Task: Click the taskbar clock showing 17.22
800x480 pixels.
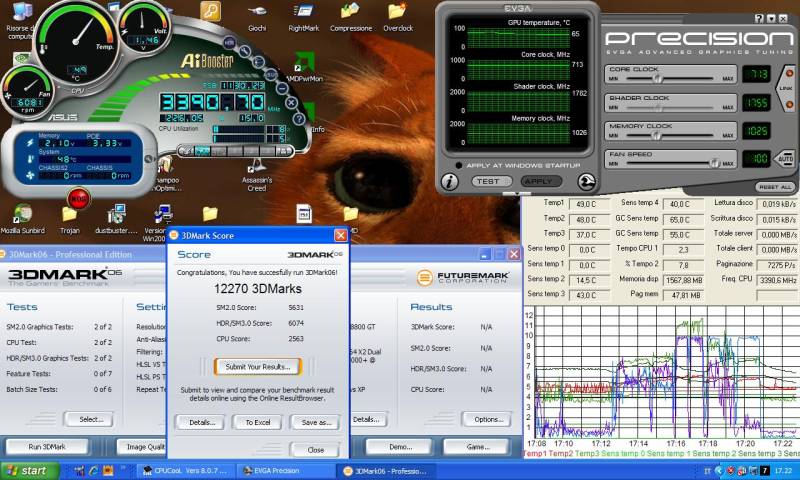Action: click(784, 471)
